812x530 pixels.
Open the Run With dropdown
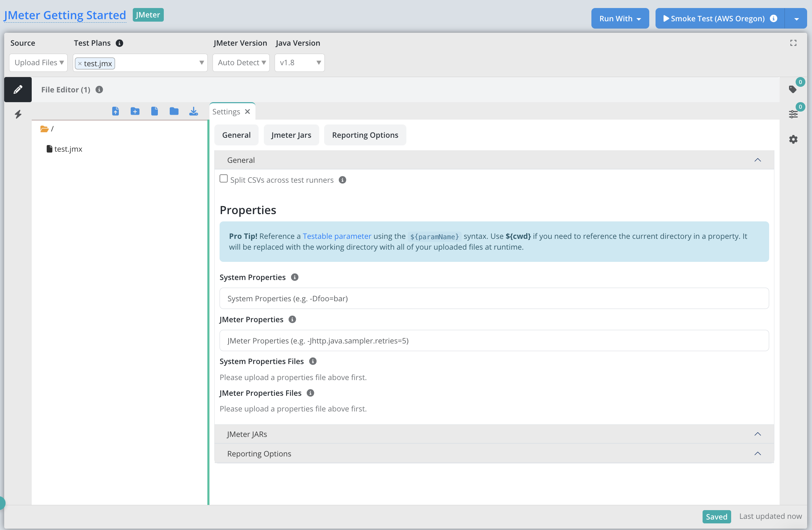620,18
